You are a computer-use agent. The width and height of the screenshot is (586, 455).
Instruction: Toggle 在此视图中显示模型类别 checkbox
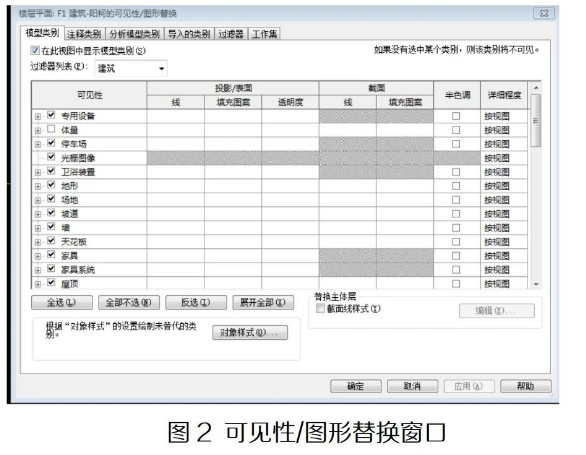(35, 50)
